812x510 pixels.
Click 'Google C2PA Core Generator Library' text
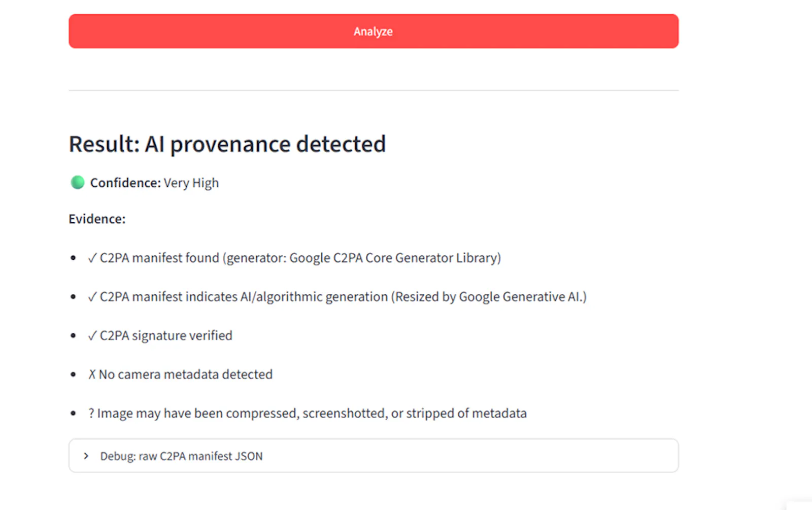click(393, 258)
